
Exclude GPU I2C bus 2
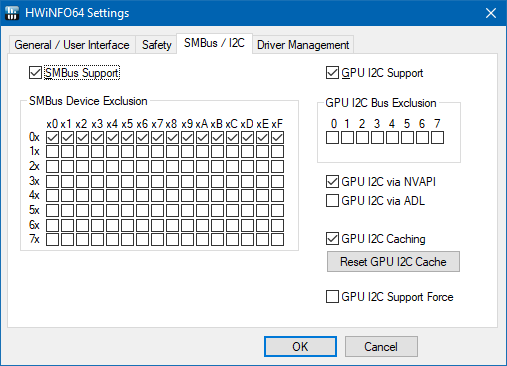[362, 137]
